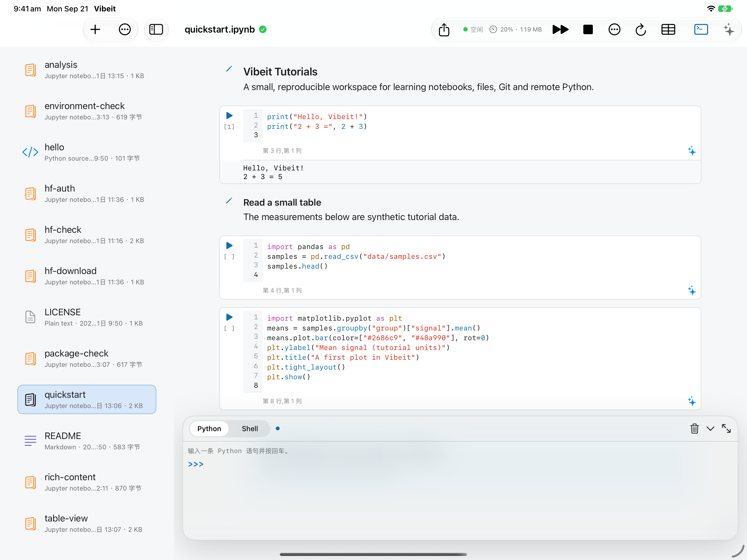Run the Hello Vibeit print cell

pos(229,116)
